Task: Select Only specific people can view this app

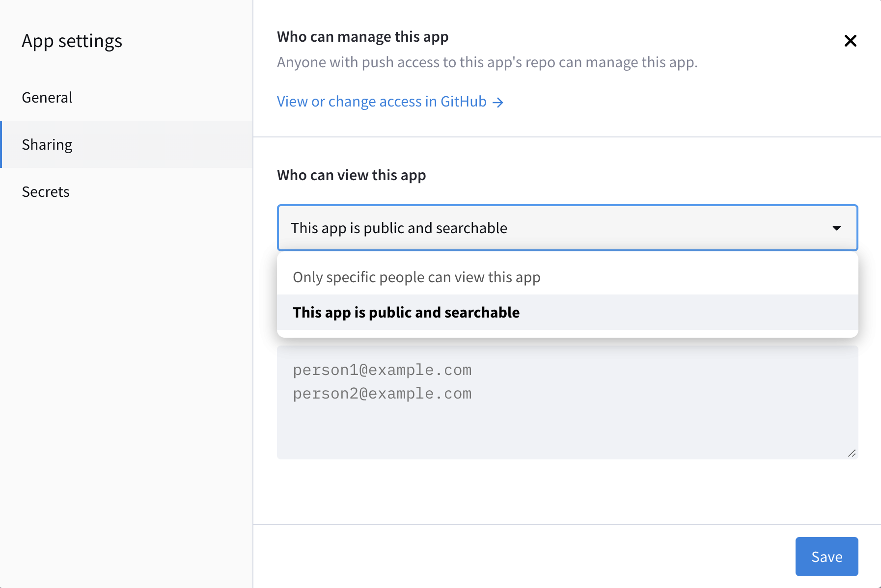Action: click(x=416, y=277)
